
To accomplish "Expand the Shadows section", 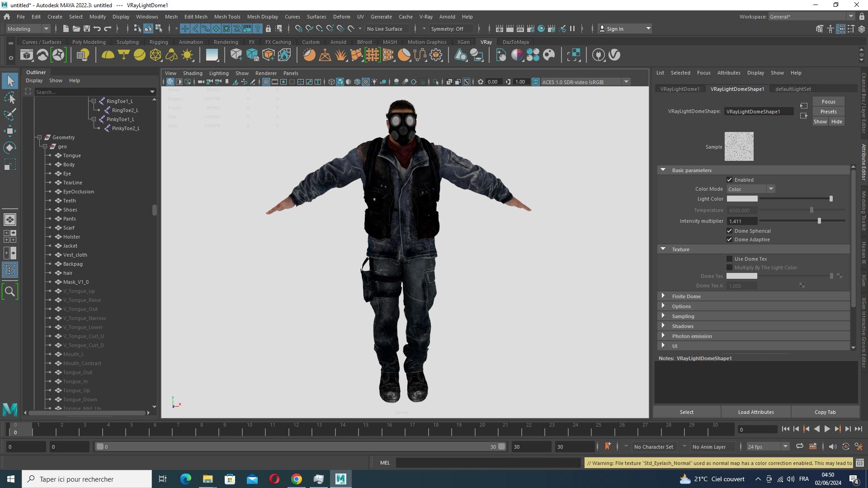I will pyautogui.click(x=663, y=326).
